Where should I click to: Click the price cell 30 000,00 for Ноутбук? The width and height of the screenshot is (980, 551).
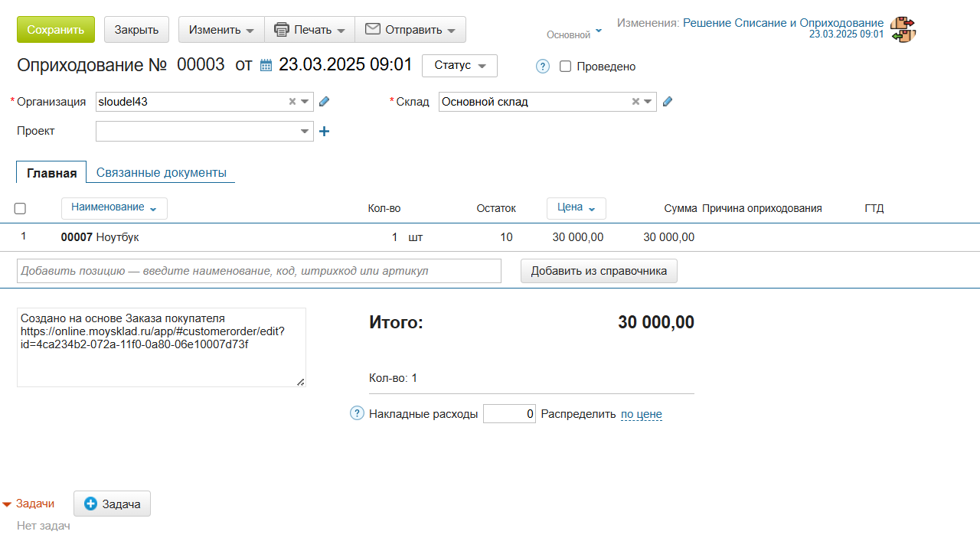(x=578, y=237)
